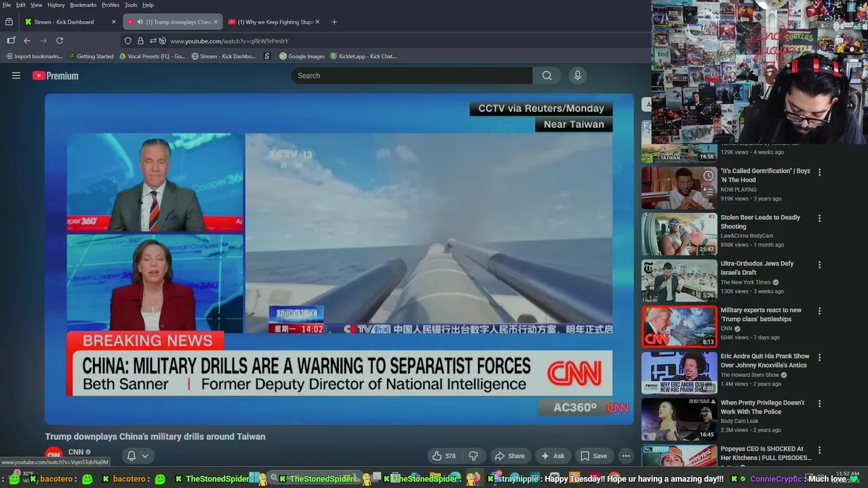The image size is (868, 488).
Task: Click the YouTube search magnifier button
Action: pyautogui.click(x=547, y=76)
